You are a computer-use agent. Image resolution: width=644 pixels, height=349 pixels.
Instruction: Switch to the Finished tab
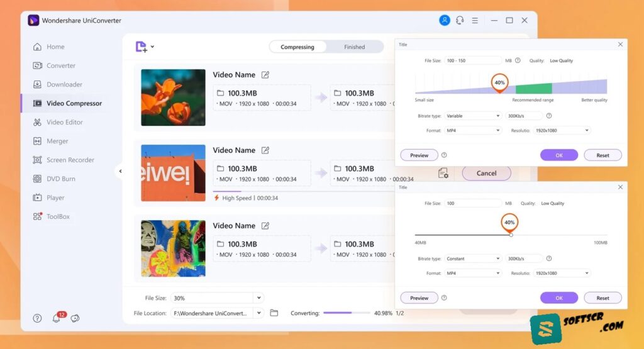(355, 47)
